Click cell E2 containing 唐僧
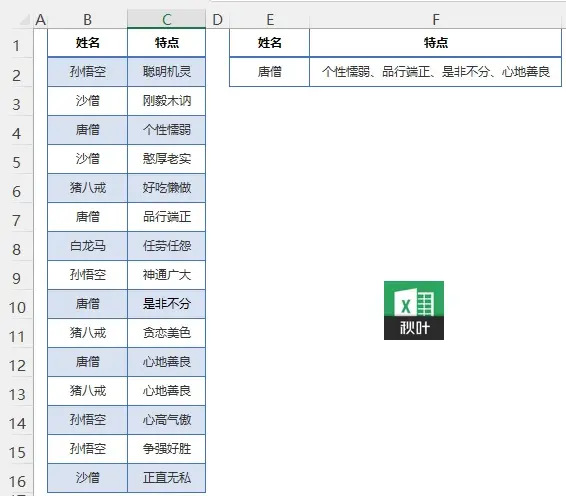The height and width of the screenshot is (496, 566). (x=270, y=72)
